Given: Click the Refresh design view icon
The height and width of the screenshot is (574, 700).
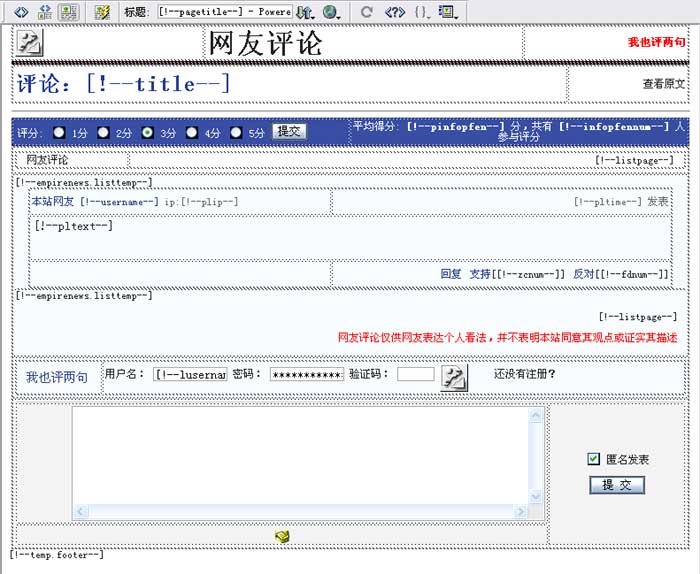Looking at the screenshot, I should (x=367, y=12).
